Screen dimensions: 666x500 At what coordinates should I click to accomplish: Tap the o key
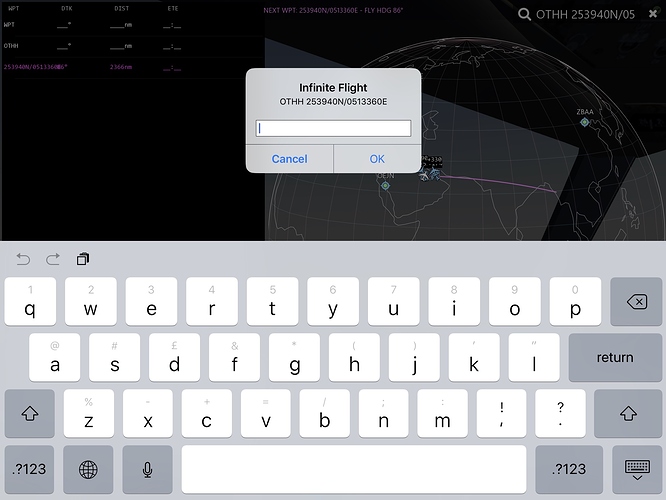515,302
